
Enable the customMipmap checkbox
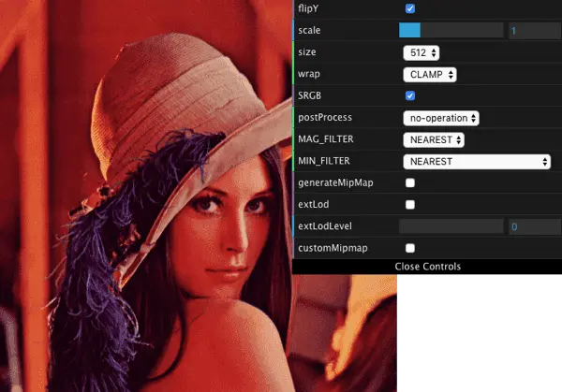point(410,248)
